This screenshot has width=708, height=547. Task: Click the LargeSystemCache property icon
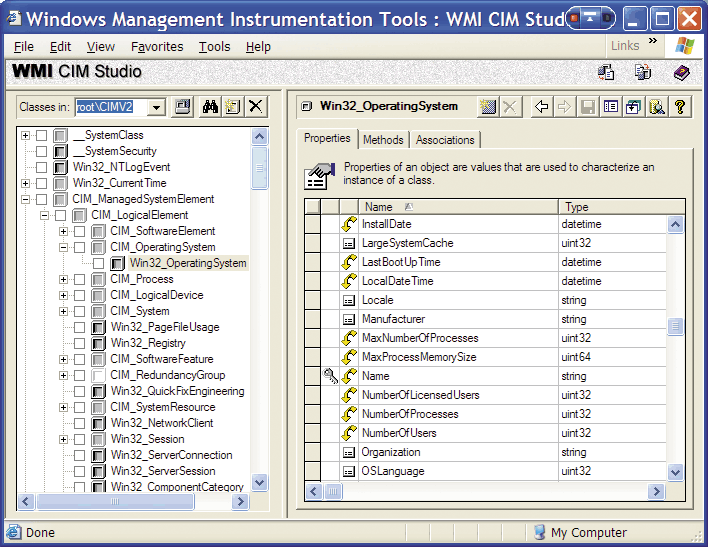[x=349, y=244]
